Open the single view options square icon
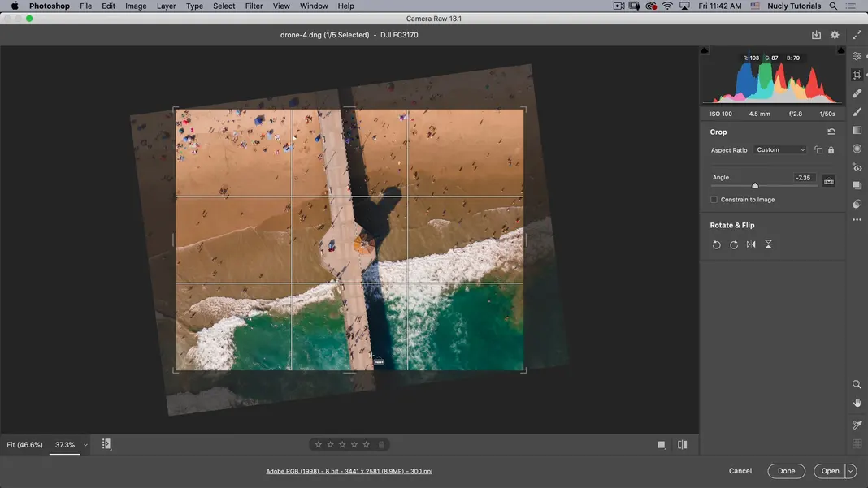 click(x=661, y=445)
